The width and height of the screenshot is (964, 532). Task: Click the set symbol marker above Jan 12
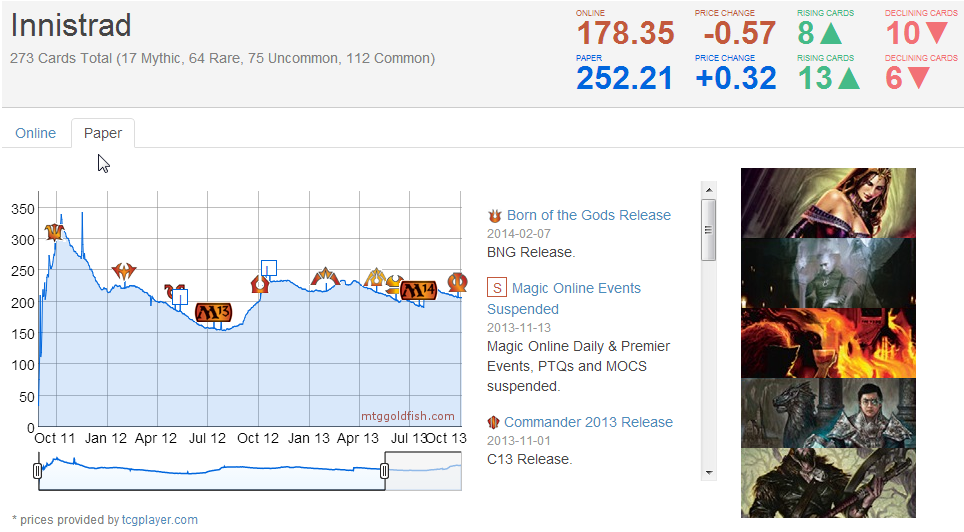pos(124,271)
